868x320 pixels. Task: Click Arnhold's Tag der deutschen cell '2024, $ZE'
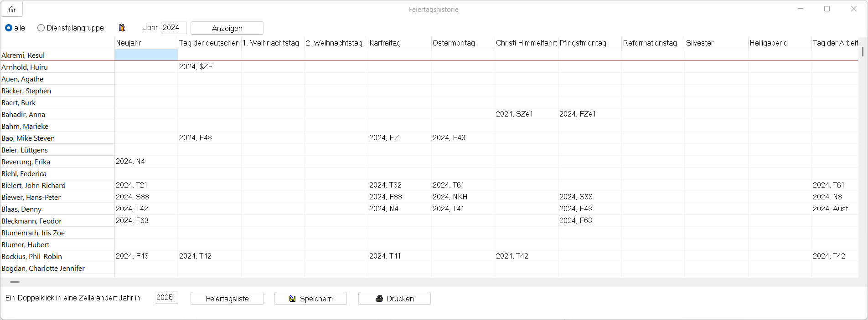pyautogui.click(x=209, y=67)
